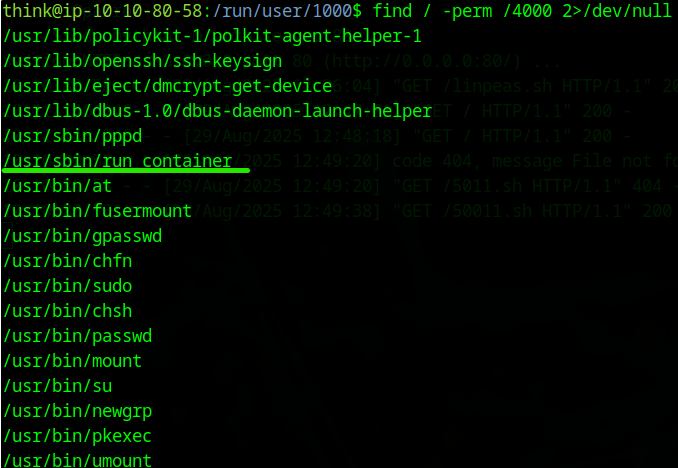The height and width of the screenshot is (468, 678).
Task: Click the /usr/bin/pkexec line
Action: 78,436
